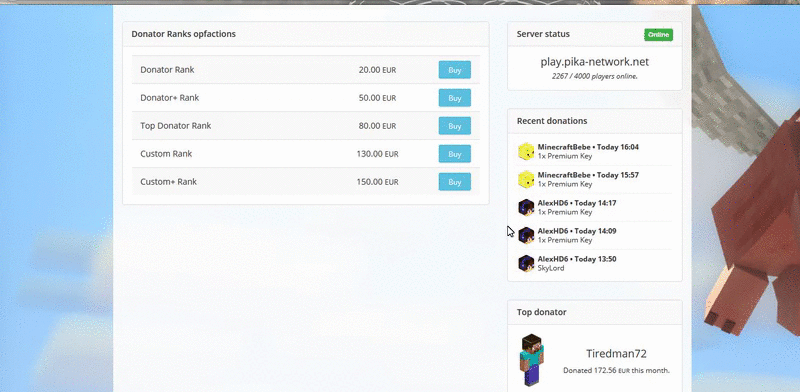Purchase the Top Donator Rank
Screen dimensions: 800x392
[455, 126]
